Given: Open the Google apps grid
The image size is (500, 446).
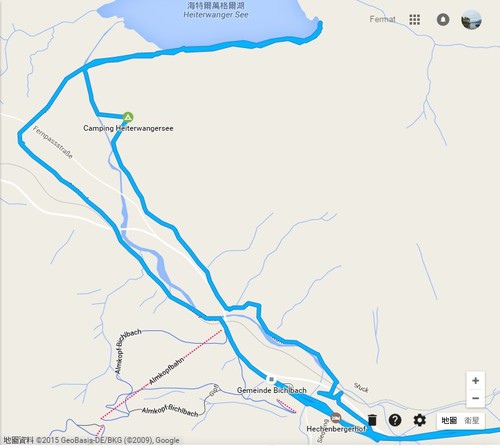Looking at the screenshot, I should tap(414, 19).
